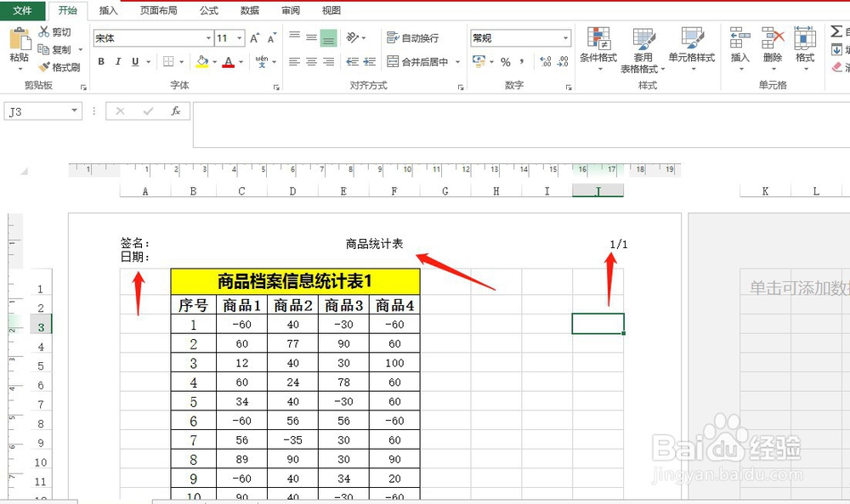
Task: Click the AutoSum sigma icon
Action: tap(836, 31)
